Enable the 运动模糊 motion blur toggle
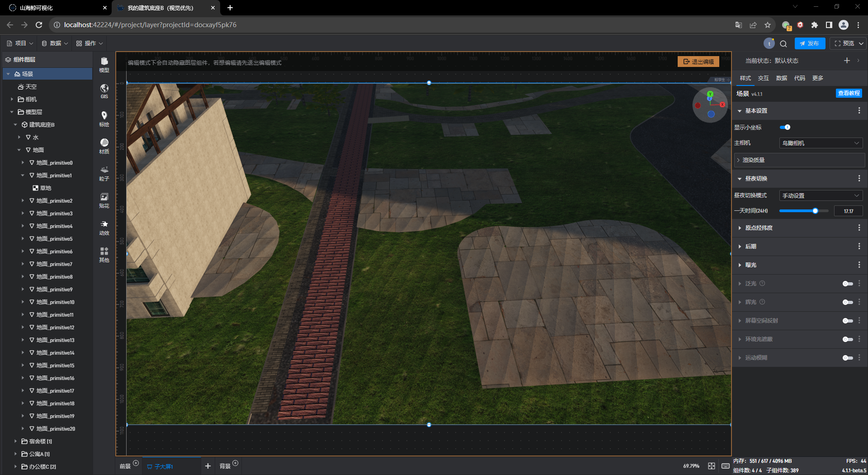 847,358
